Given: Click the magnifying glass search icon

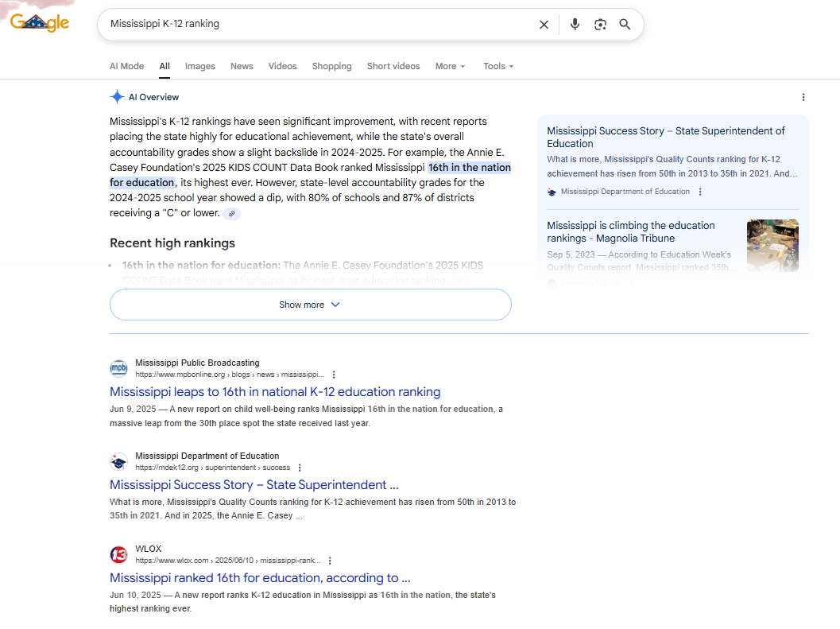Looking at the screenshot, I should point(625,24).
